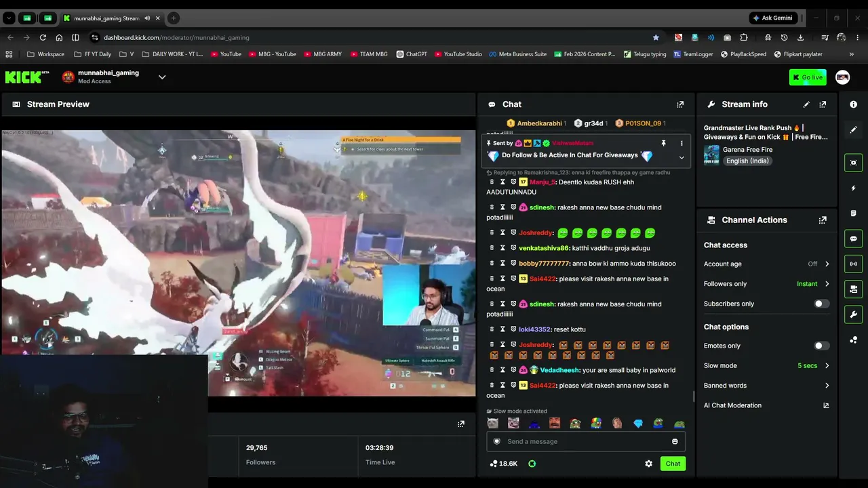Click the English (India) language tag
The width and height of the screenshot is (868, 488).
tap(747, 161)
